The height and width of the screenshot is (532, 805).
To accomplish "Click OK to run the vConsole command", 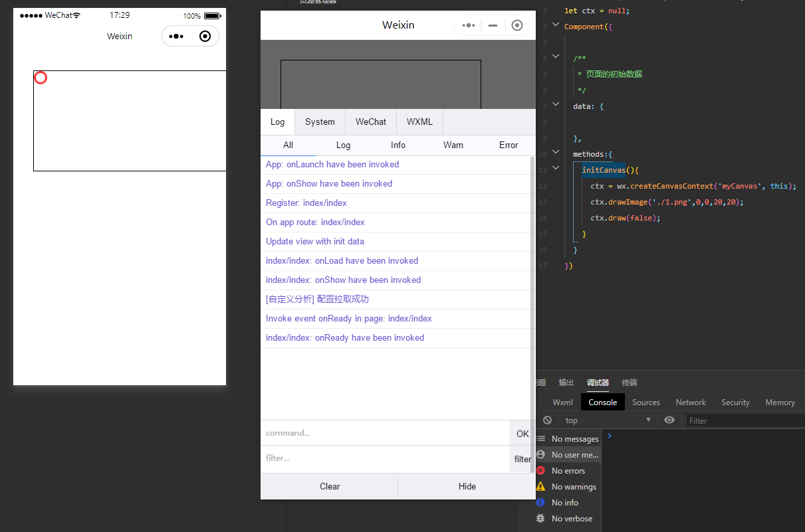I will pos(522,434).
